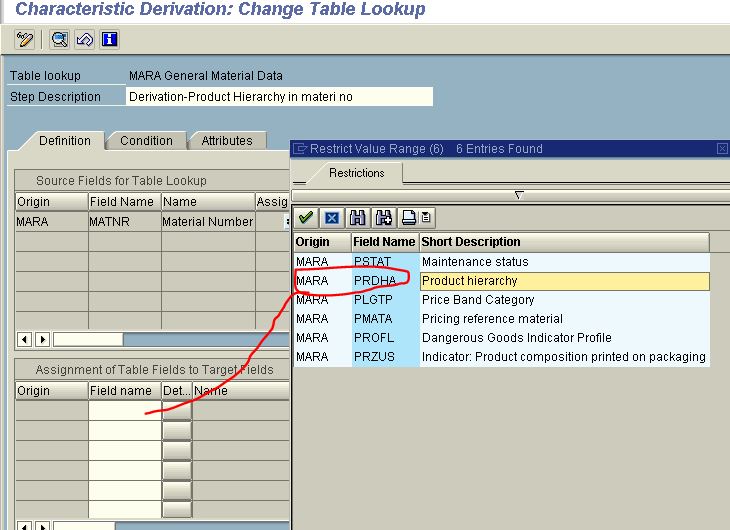Expand restrictions with the triangle arrow
Viewport: 730px width, 530px height.
pos(519,195)
